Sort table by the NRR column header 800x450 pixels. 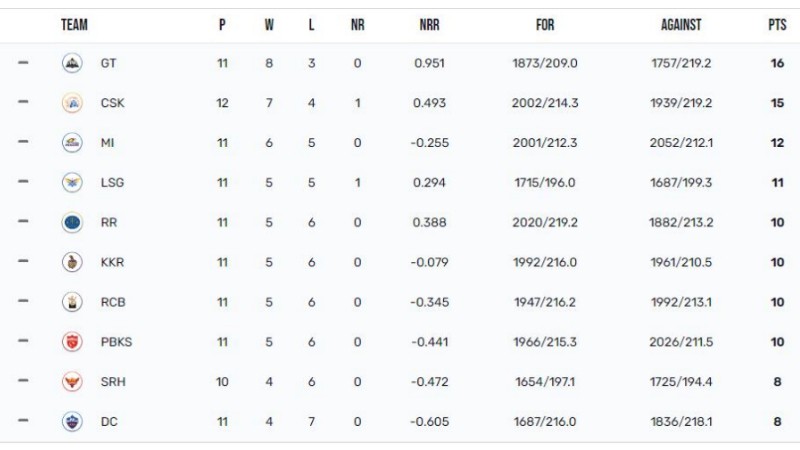click(x=430, y=24)
